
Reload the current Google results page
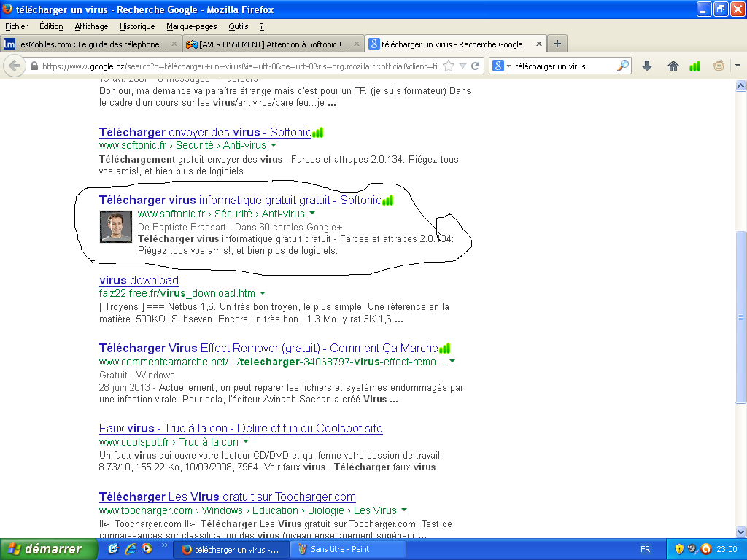[475, 66]
